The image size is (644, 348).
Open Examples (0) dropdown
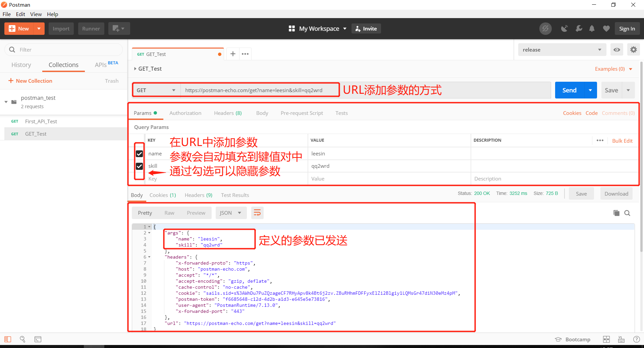point(613,69)
